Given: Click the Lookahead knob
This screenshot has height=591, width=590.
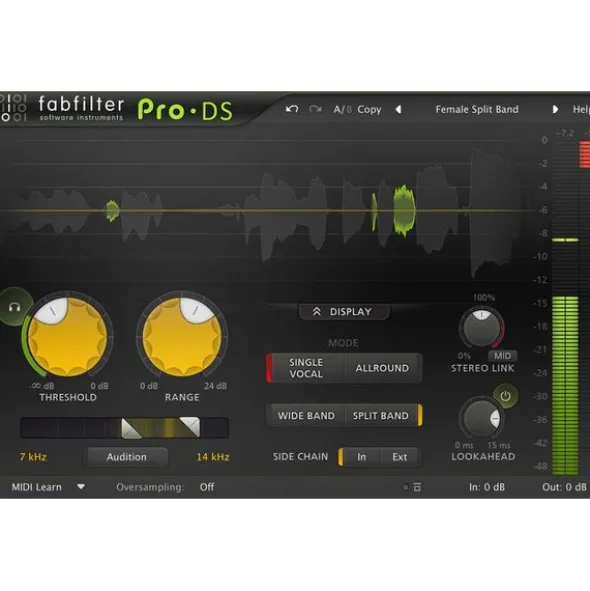Looking at the screenshot, I should point(481,418).
